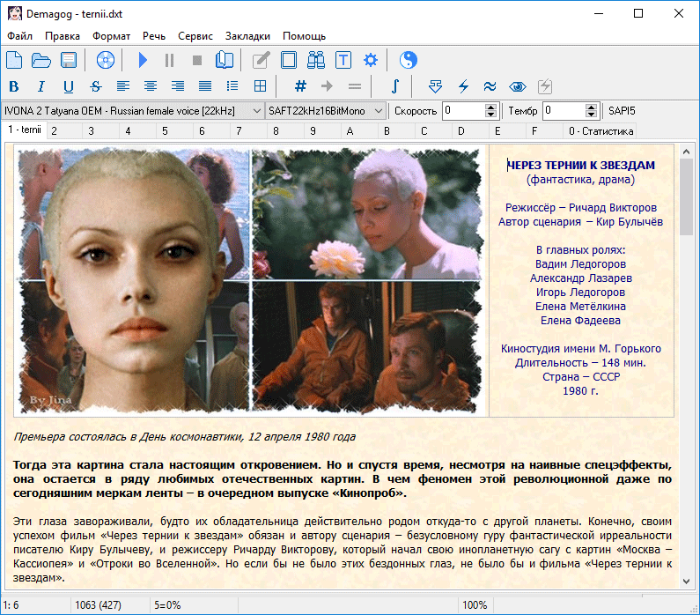
Task: Open the Файл menu
Action: tap(19, 36)
